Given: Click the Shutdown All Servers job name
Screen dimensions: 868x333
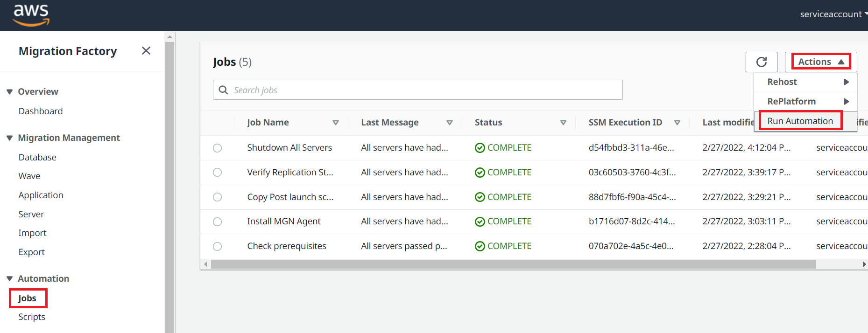Looking at the screenshot, I should 289,147.
